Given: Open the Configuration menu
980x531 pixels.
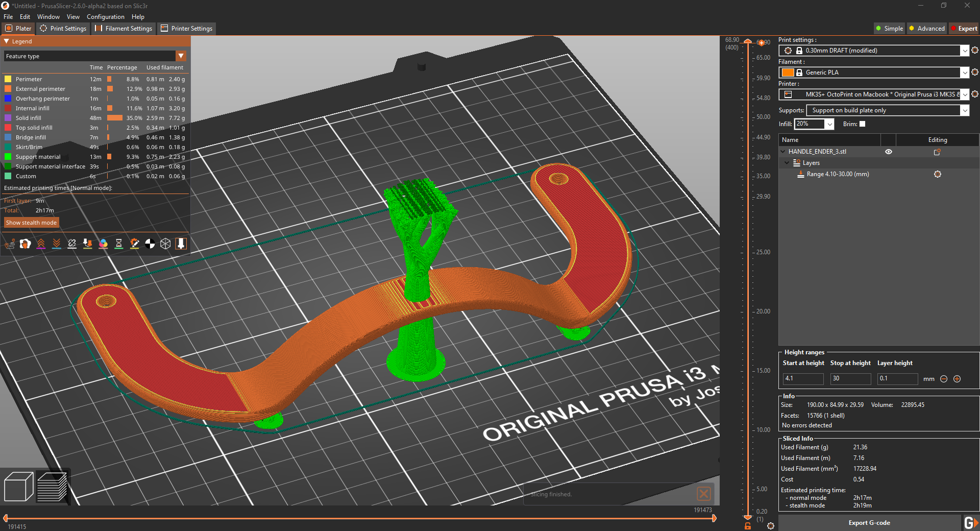Looking at the screenshot, I should [x=105, y=16].
